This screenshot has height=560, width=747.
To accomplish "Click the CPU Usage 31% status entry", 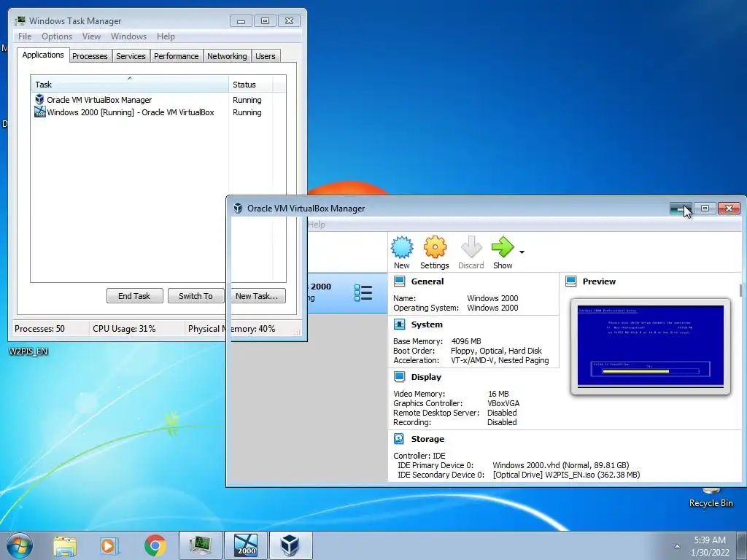I will (124, 329).
